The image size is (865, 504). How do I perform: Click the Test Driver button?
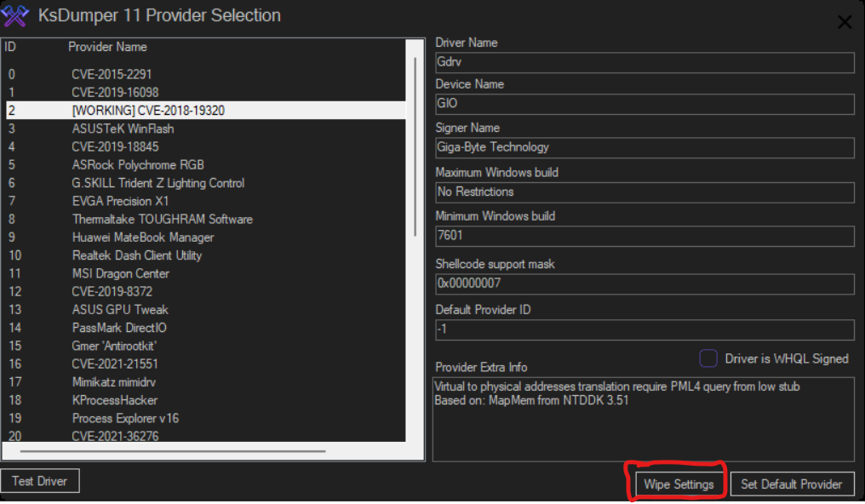(40, 481)
